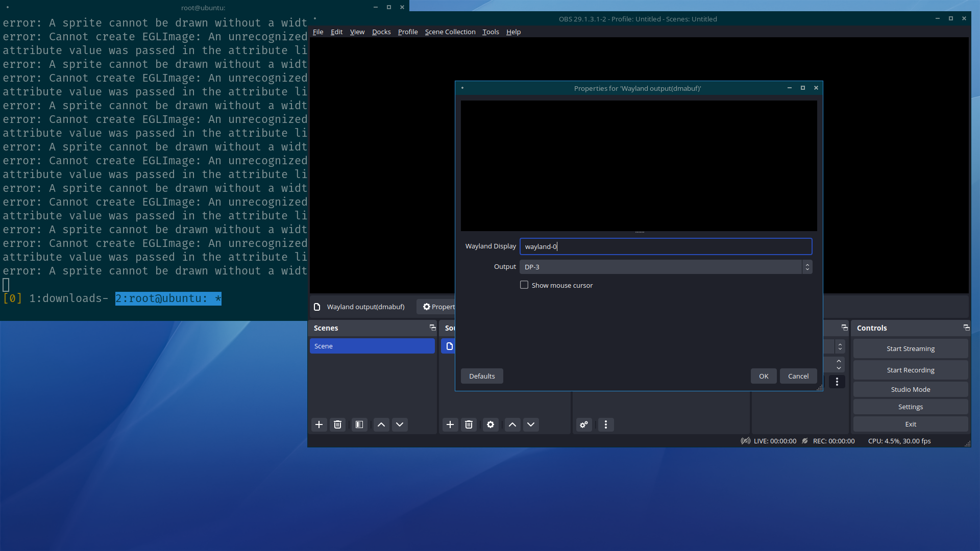
Task: Move scene up arrow in Scenes panel
Action: point(381,424)
